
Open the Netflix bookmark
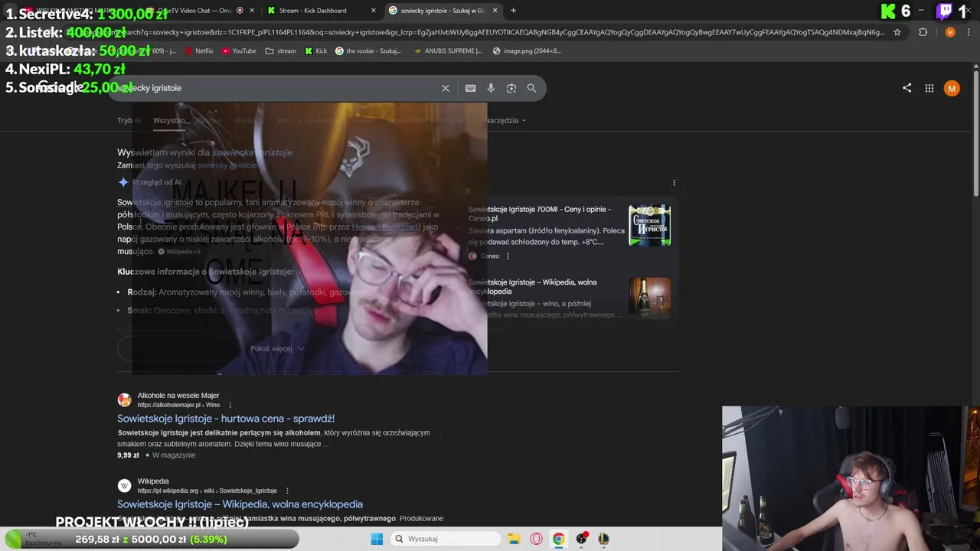click(x=199, y=51)
